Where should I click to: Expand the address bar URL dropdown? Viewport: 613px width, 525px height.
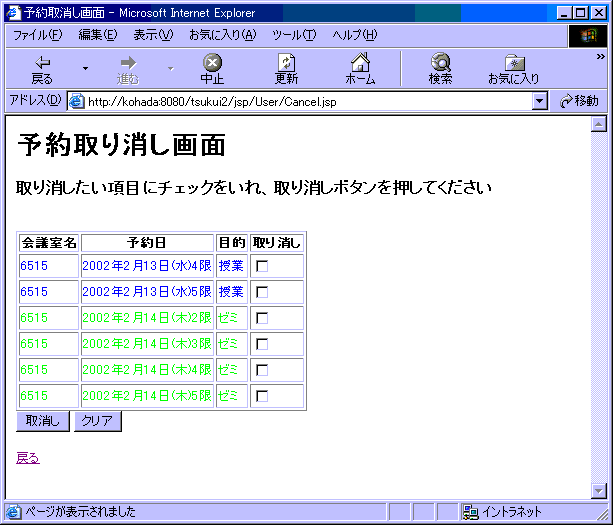[540, 101]
